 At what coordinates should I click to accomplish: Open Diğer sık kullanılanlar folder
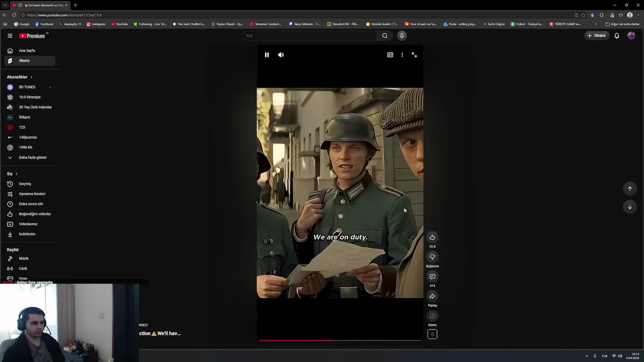click(x=622, y=24)
